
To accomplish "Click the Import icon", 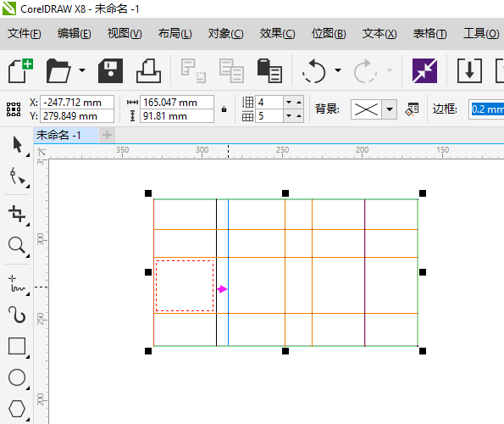I will point(469,70).
